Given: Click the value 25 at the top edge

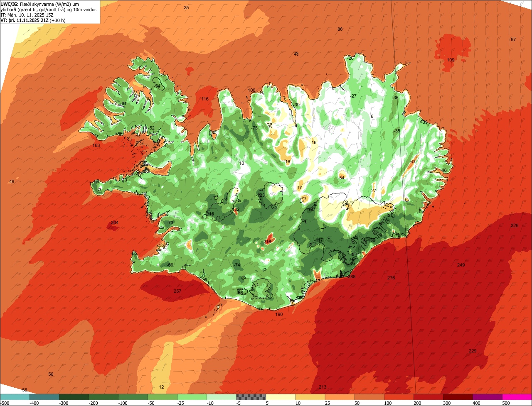Looking at the screenshot, I should tap(186, 7).
